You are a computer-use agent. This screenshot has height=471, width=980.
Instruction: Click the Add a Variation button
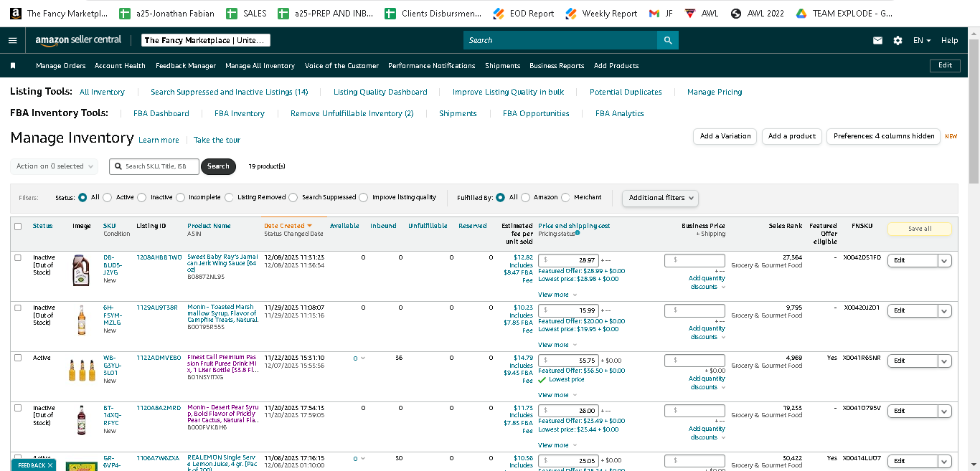pyautogui.click(x=725, y=136)
